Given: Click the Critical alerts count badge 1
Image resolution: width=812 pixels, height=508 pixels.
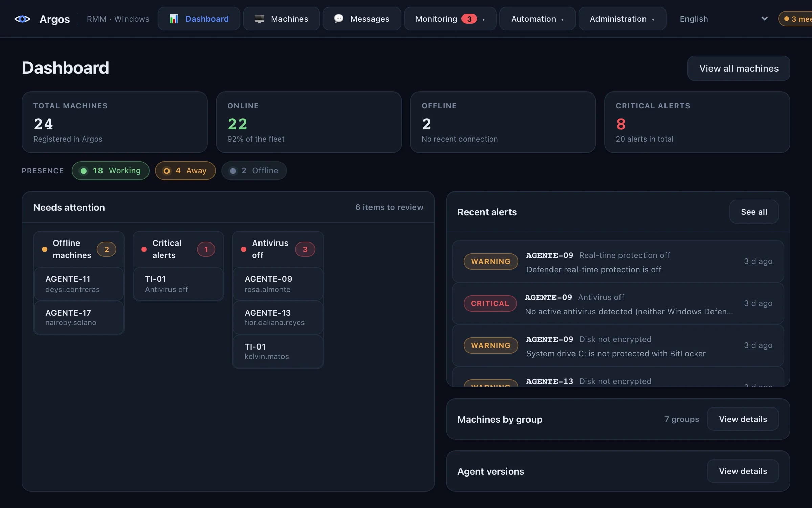Looking at the screenshot, I should click(206, 250).
